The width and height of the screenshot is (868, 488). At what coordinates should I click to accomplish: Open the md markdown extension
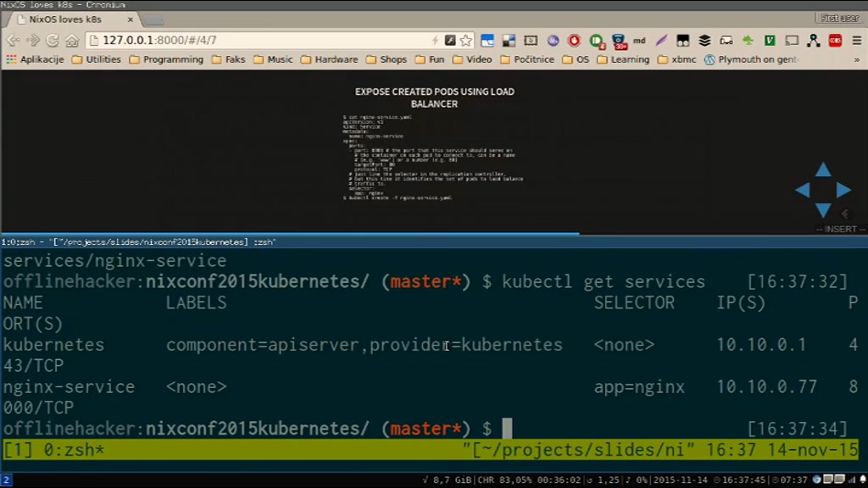coord(639,41)
